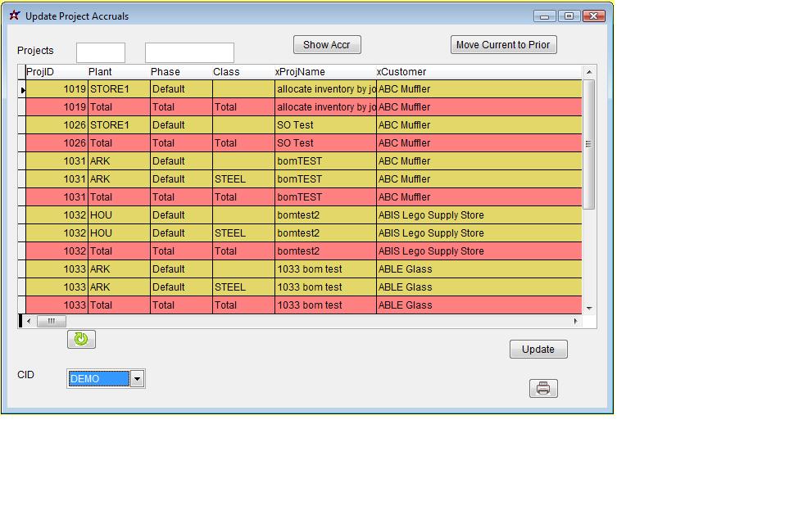Click the horizontal scrollbar right arrow

(x=575, y=321)
